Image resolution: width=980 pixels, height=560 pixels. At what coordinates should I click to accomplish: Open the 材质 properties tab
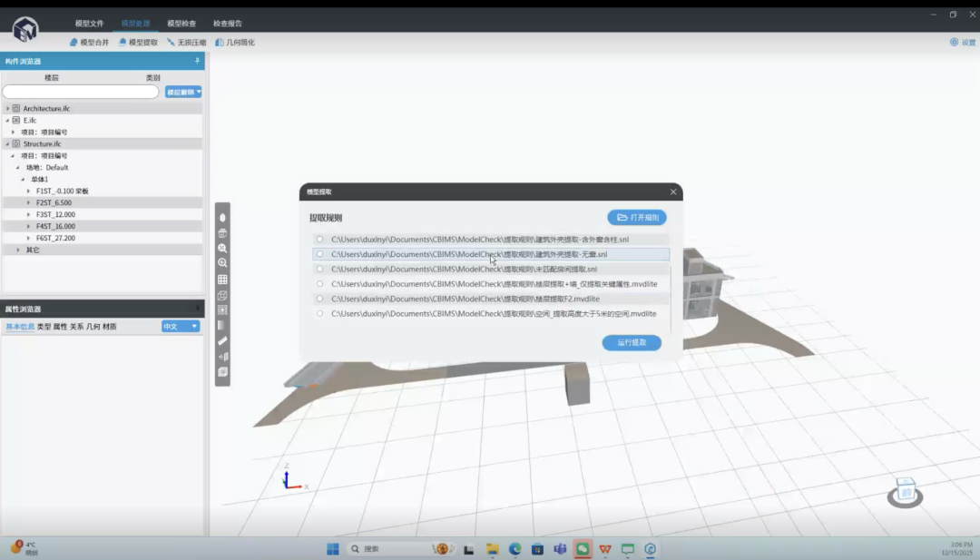(x=110, y=327)
